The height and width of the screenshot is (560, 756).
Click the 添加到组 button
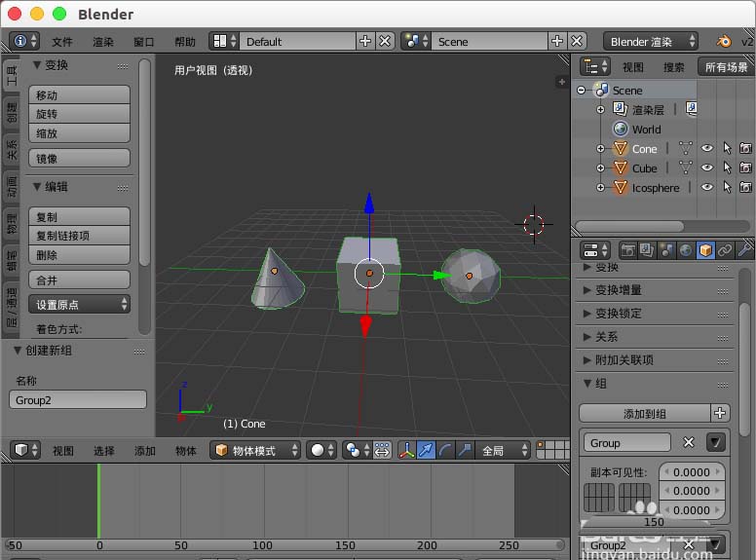pos(645,413)
